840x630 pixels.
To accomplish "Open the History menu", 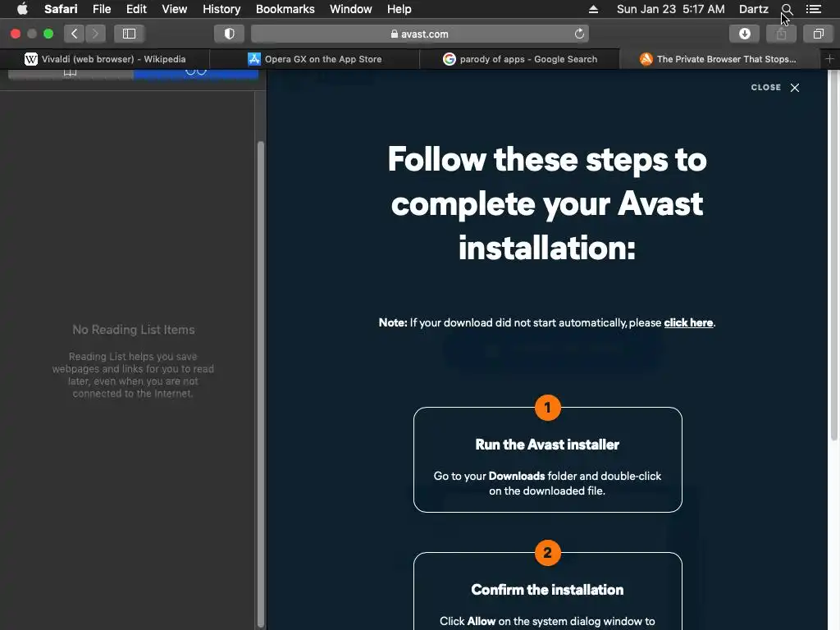I will point(221,9).
